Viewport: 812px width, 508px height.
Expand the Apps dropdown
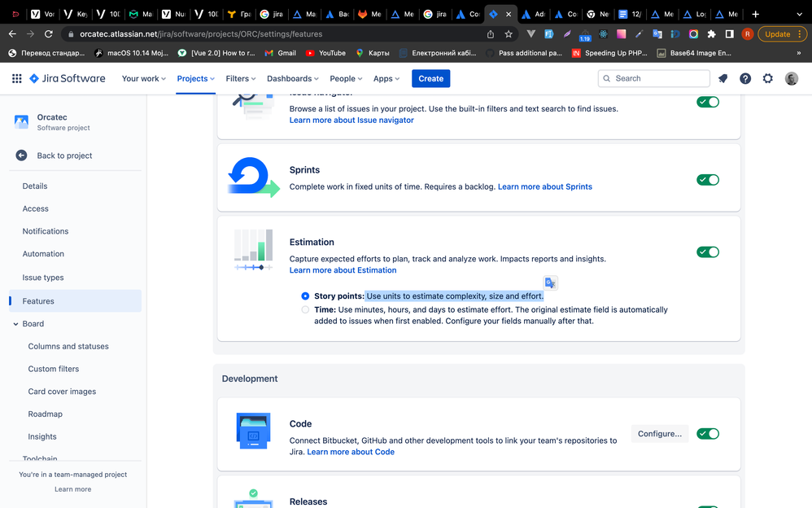(x=386, y=78)
